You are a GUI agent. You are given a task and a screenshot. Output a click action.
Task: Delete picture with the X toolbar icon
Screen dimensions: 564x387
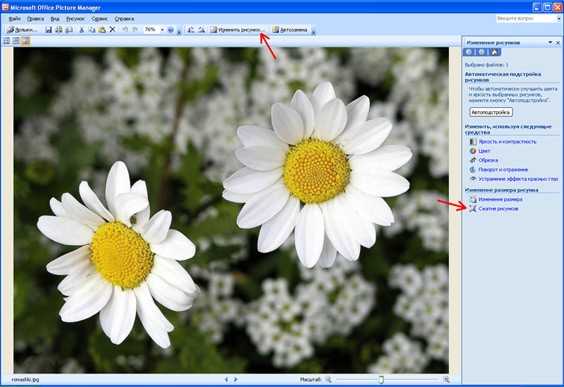(x=112, y=30)
